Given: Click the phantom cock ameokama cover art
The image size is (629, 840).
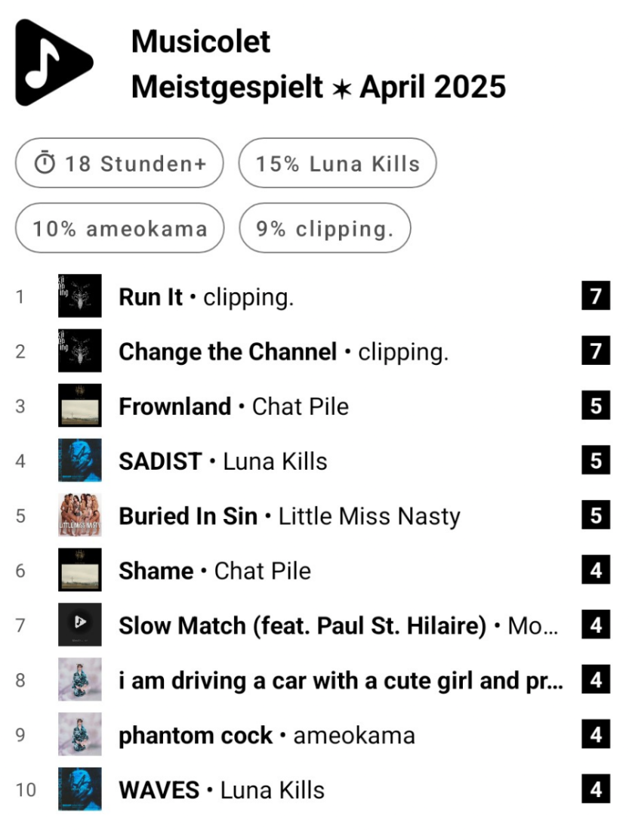Looking at the screenshot, I should (80, 734).
